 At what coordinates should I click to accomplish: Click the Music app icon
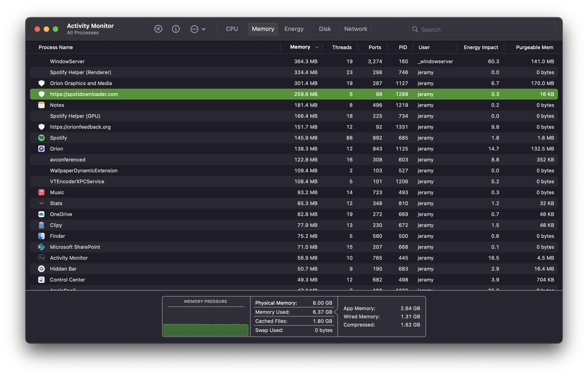(x=41, y=192)
